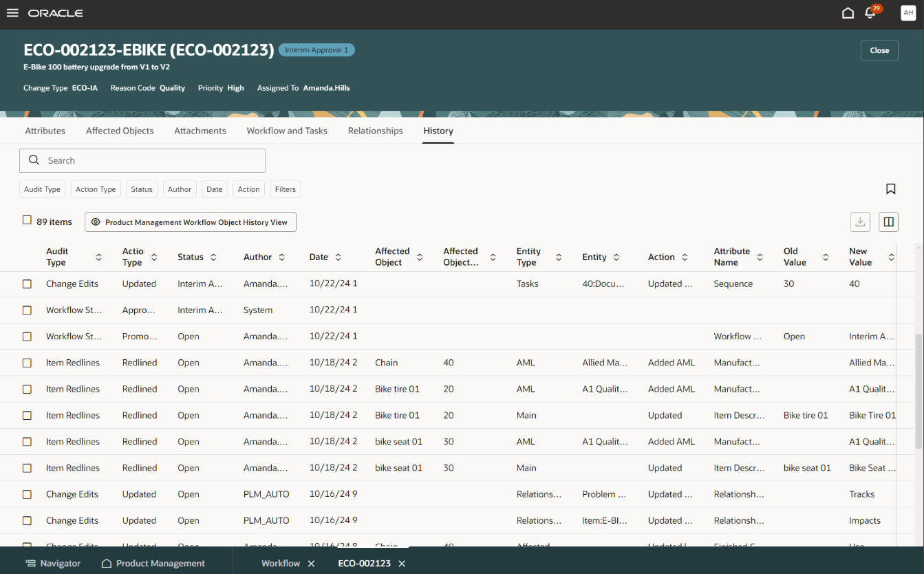Open the Action Type filter

(x=96, y=189)
